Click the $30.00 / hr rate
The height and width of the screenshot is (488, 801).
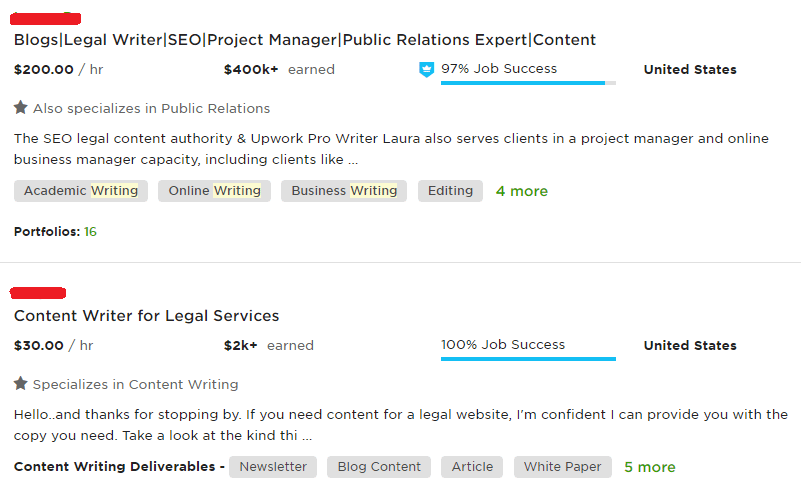(x=54, y=345)
